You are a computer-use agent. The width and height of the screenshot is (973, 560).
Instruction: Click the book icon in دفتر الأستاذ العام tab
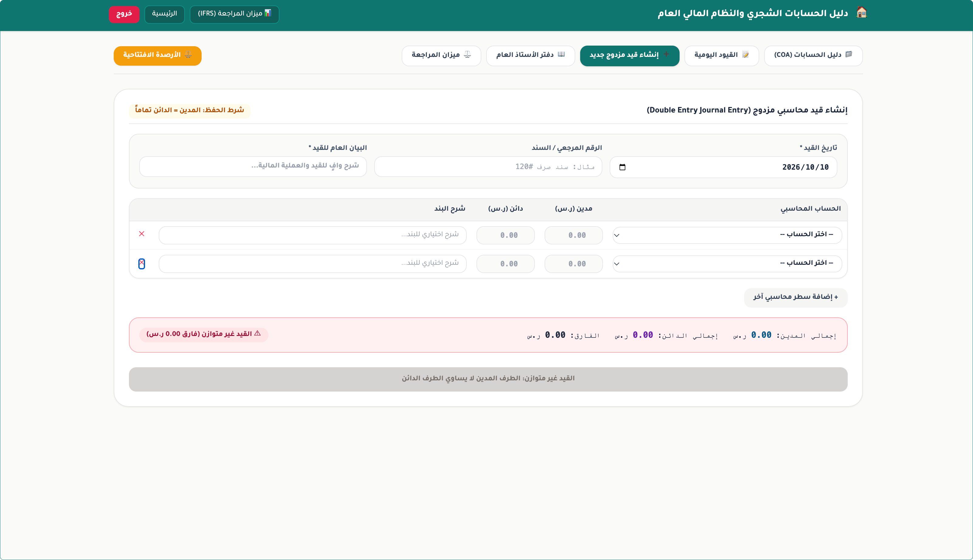[562, 54]
